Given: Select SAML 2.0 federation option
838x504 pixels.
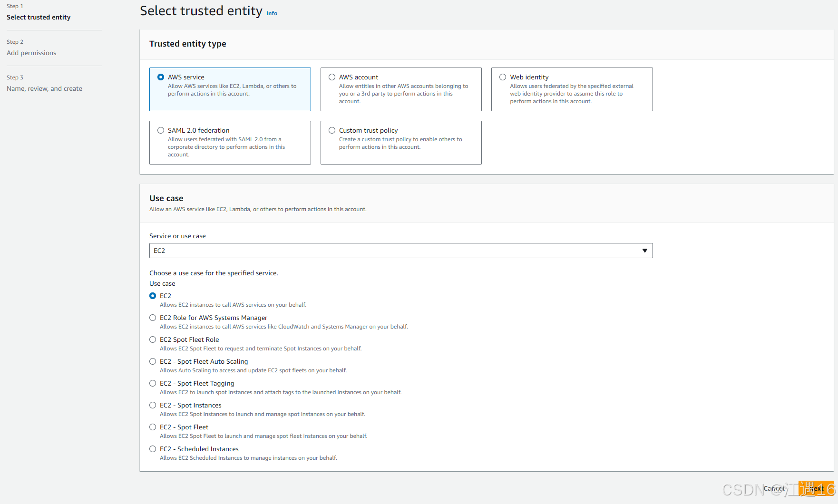Looking at the screenshot, I should click(x=161, y=130).
